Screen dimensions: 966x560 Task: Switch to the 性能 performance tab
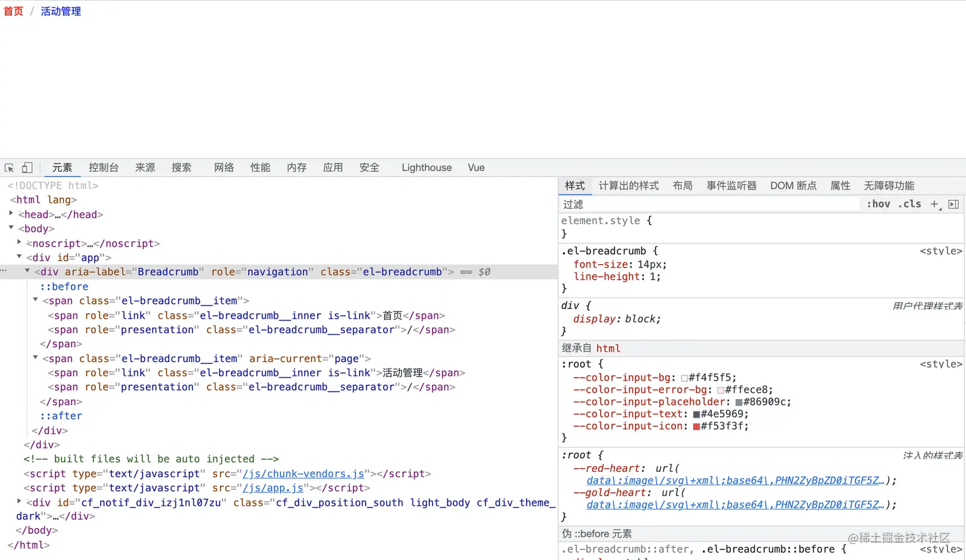click(x=260, y=168)
